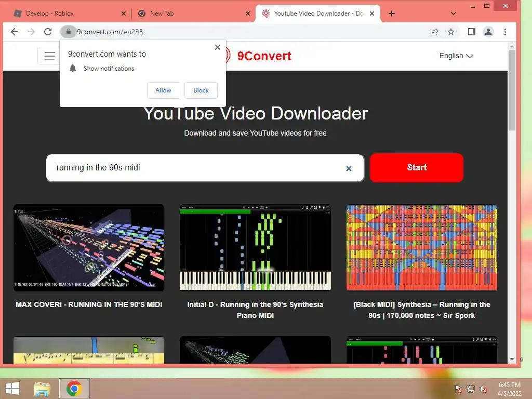Open network icon in system tray
This screenshot has width=532, height=399.
pos(471,389)
